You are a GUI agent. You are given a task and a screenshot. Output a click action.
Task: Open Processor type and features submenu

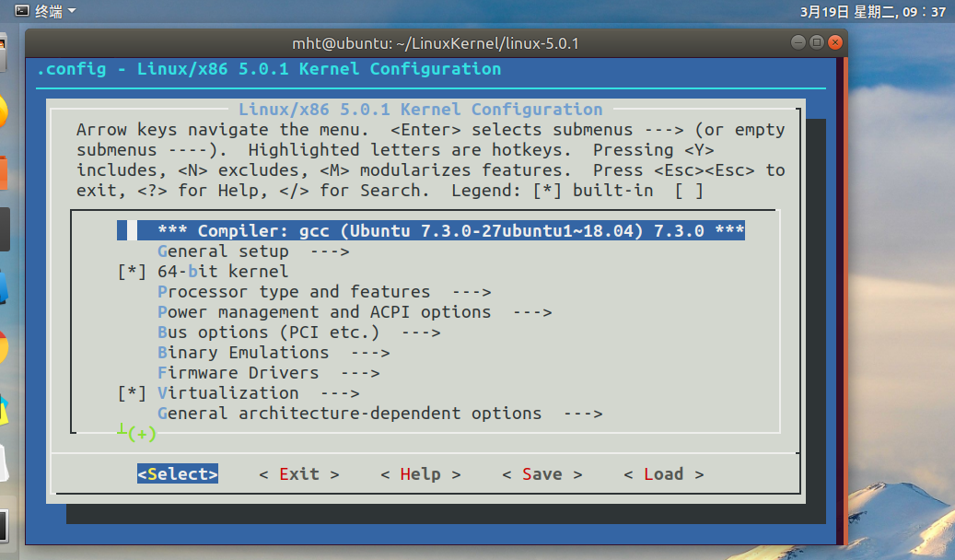pyautogui.click(x=324, y=292)
